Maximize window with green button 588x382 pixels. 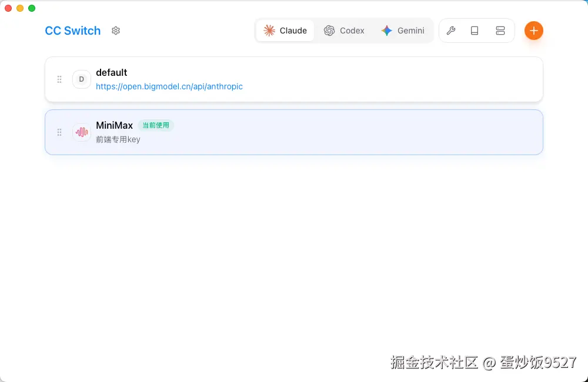[32, 8]
